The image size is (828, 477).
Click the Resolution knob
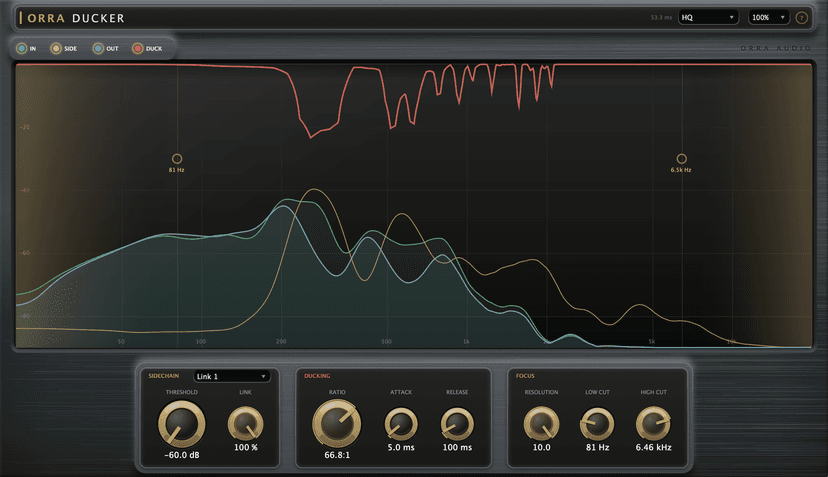(x=541, y=424)
